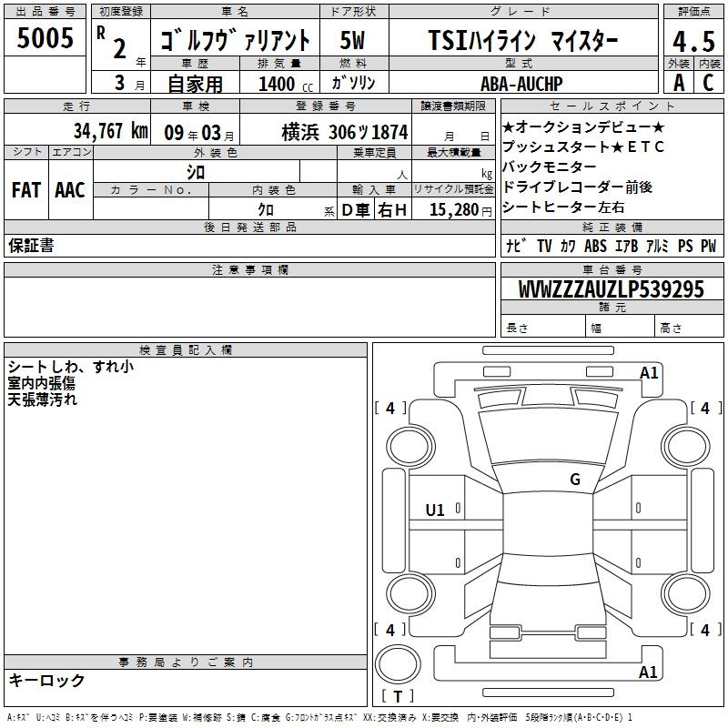Screen dimensions: 728x728
Task: Click the exterior grade A cell
Action: [677, 83]
